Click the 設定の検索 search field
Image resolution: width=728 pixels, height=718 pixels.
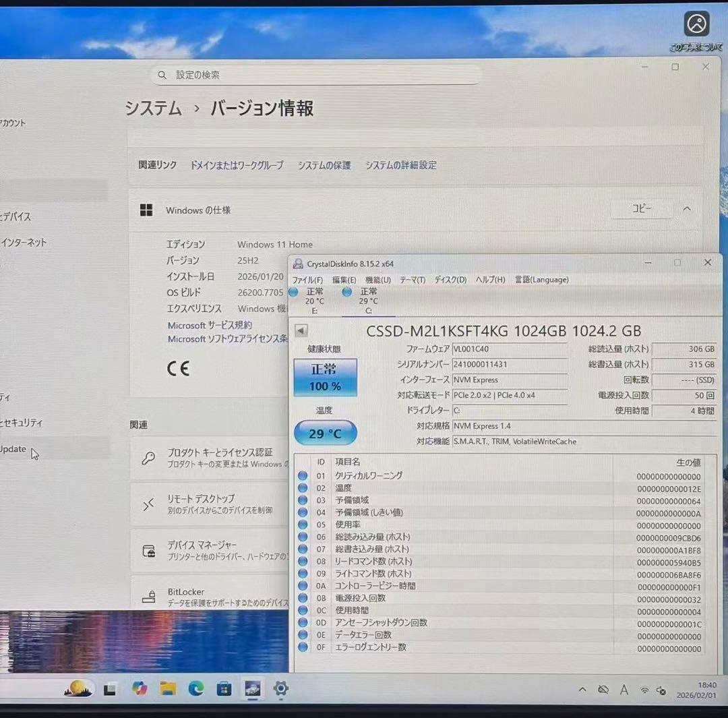pos(317,75)
